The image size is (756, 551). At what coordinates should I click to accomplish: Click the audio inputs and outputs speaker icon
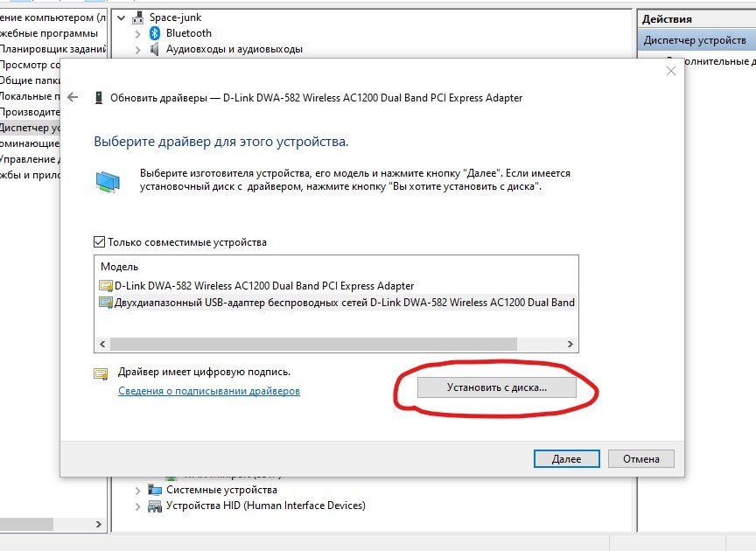tap(154, 49)
